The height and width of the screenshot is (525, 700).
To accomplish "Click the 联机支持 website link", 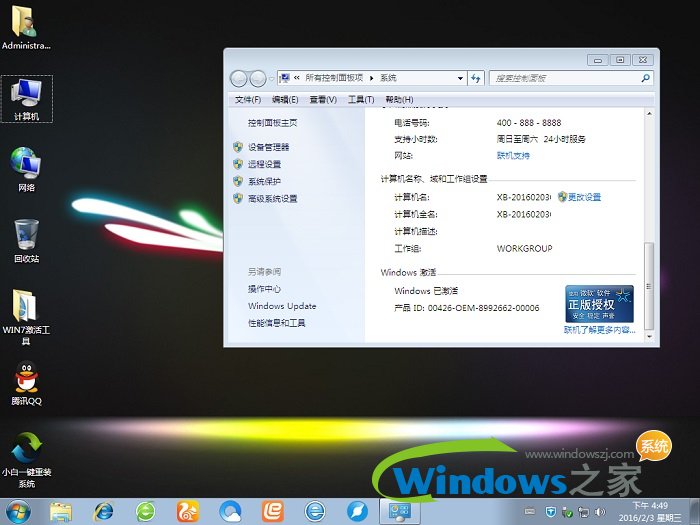I will 513,155.
